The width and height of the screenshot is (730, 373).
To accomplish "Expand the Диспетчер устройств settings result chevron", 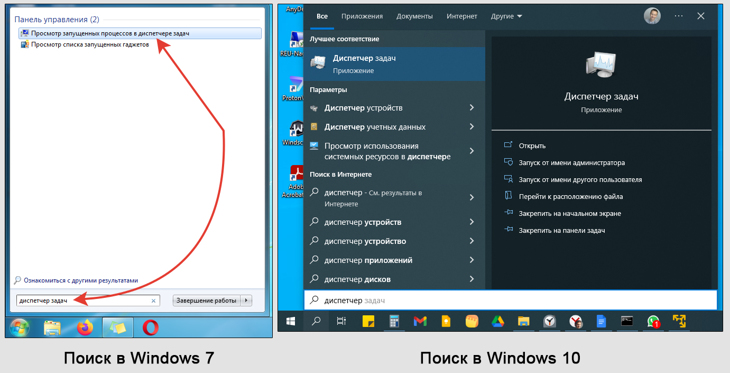I will [472, 108].
